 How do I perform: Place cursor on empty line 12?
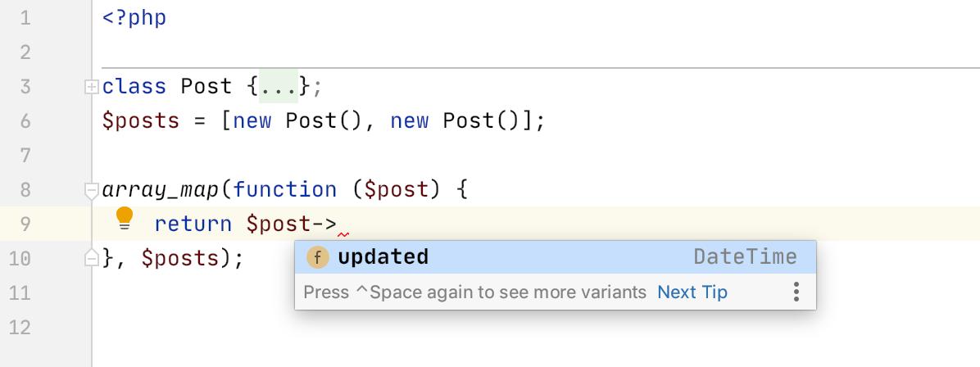click(536, 327)
